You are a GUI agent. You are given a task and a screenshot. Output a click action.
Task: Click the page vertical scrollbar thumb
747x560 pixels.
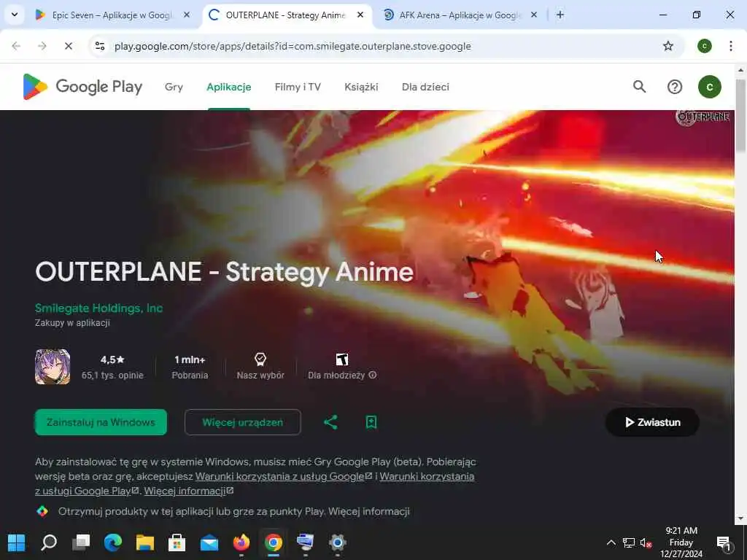coord(740,115)
